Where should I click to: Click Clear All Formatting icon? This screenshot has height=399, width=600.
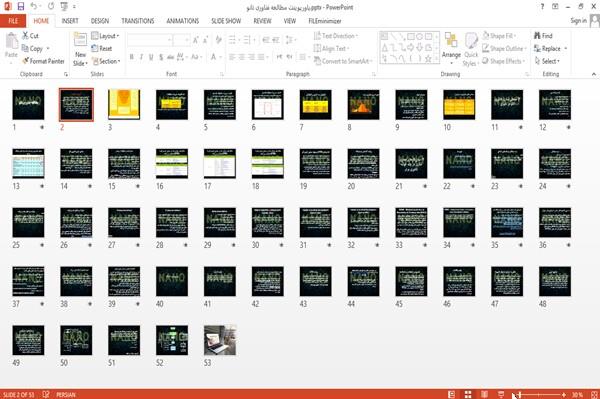coord(218,40)
